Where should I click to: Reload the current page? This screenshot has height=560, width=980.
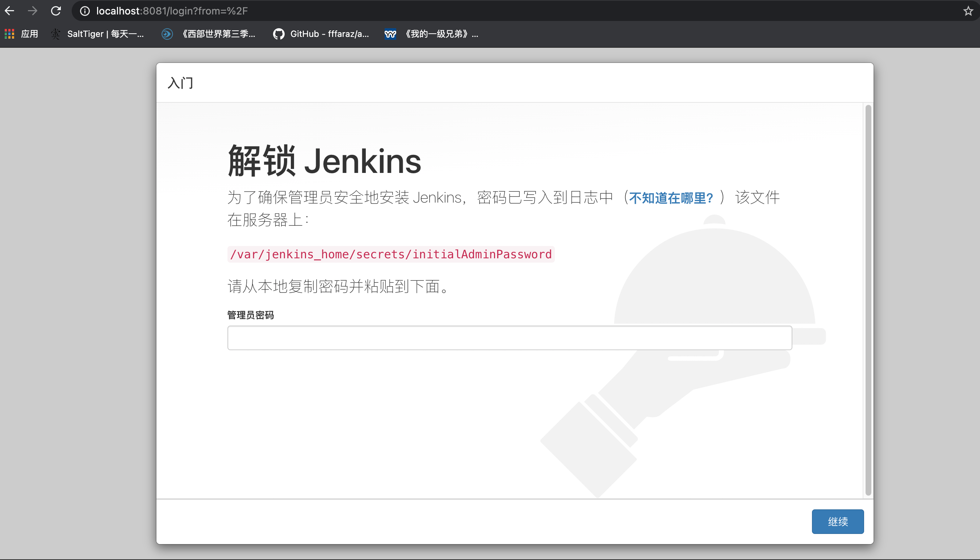click(56, 11)
